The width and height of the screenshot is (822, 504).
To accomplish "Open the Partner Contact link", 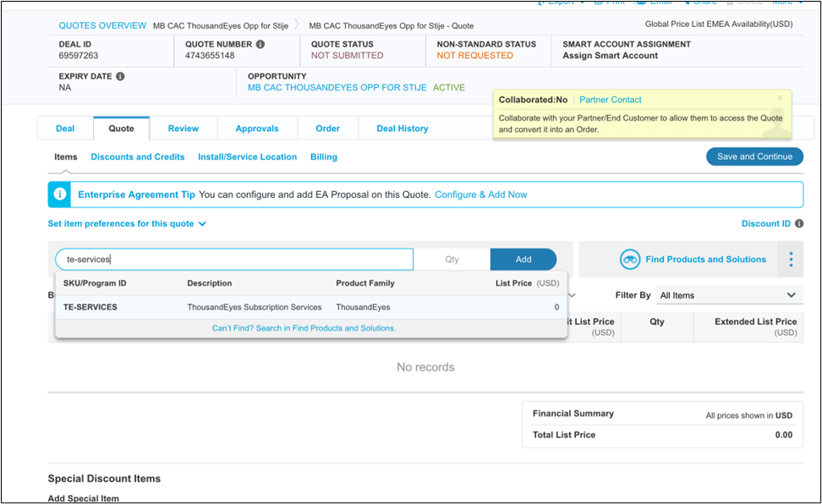I will 611,100.
